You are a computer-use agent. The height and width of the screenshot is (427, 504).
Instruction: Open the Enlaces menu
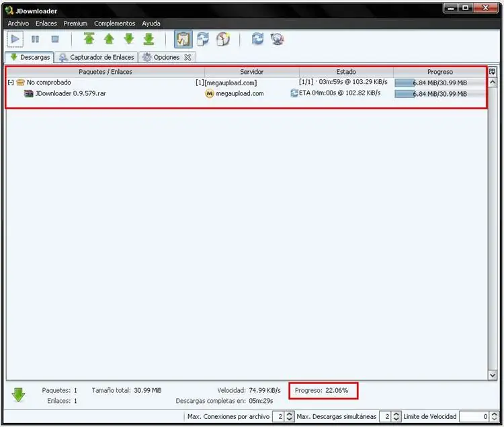(46, 23)
